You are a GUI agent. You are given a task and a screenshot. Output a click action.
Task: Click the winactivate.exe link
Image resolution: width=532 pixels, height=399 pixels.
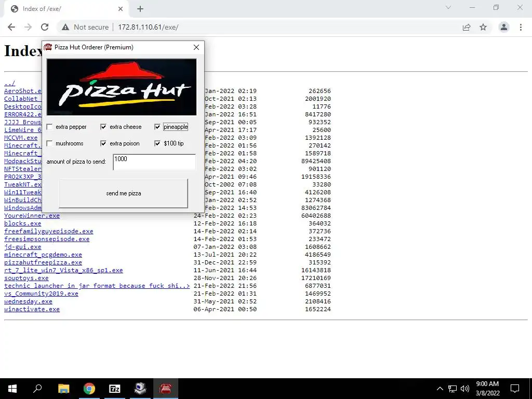[32, 310]
